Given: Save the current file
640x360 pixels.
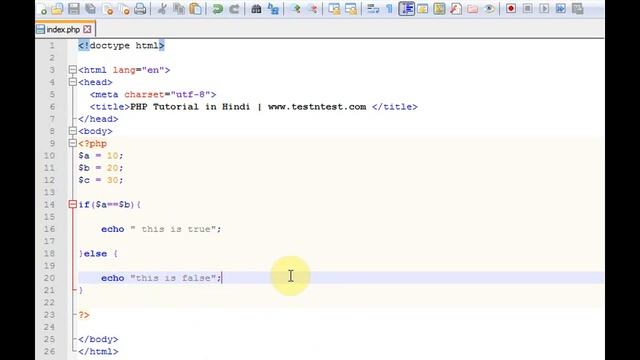Looking at the screenshot, I should coord(74,9).
